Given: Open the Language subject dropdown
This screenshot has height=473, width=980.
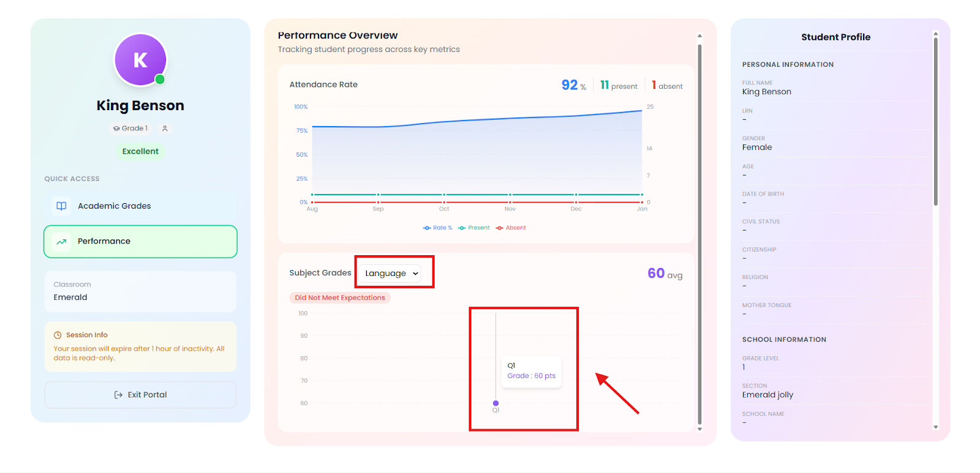Looking at the screenshot, I should tap(391, 274).
